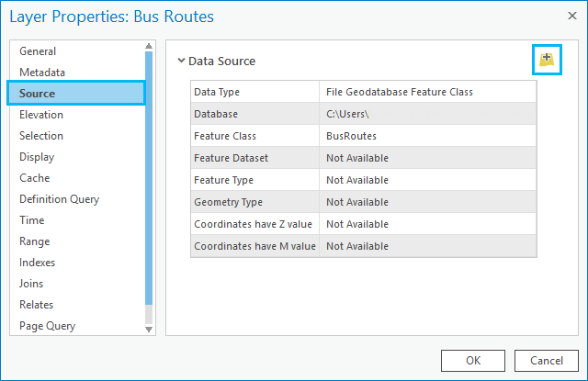This screenshot has height=381, width=588.
Task: Open the Range tab
Action: (x=35, y=241)
